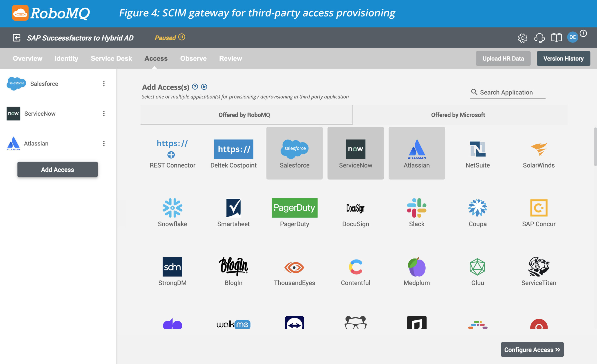The width and height of the screenshot is (597, 364).
Task: Select the Snowflake application
Action: click(x=172, y=212)
